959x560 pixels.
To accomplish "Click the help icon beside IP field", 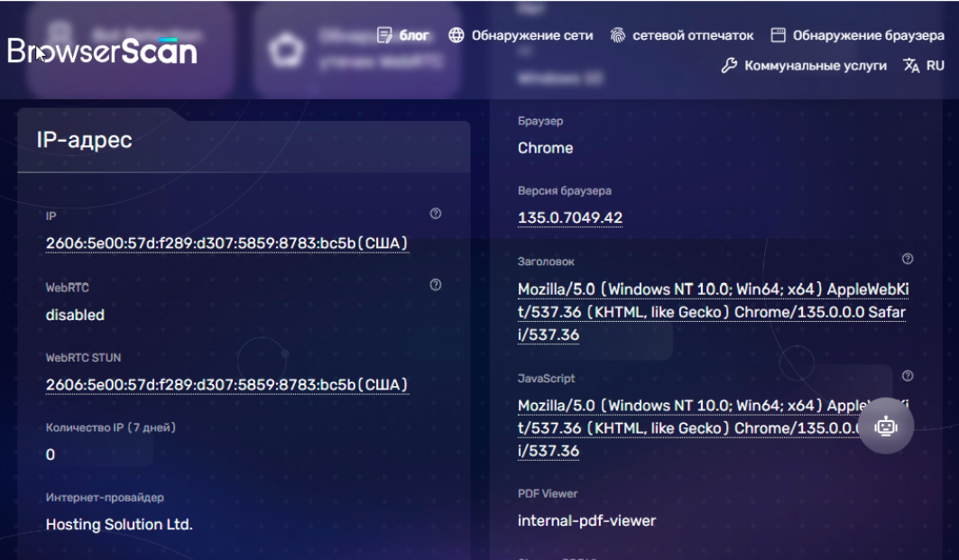I will point(436,214).
